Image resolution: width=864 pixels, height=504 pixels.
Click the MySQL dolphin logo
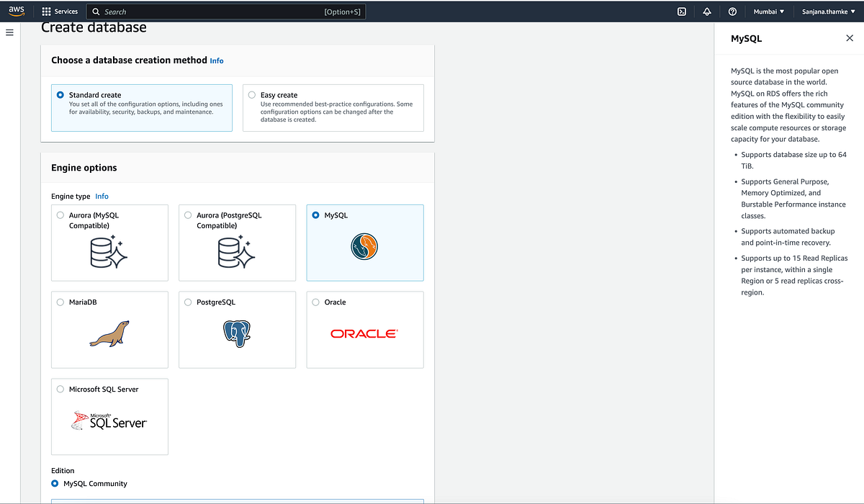364,246
